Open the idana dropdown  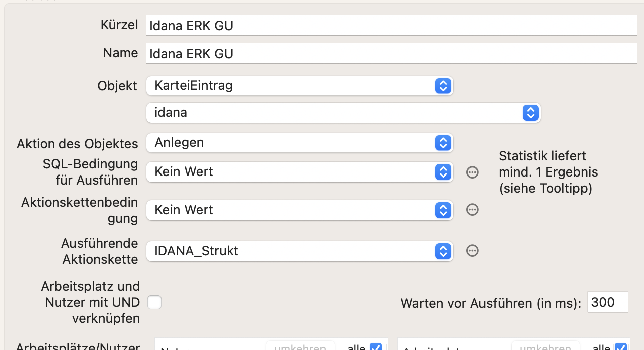(x=344, y=113)
